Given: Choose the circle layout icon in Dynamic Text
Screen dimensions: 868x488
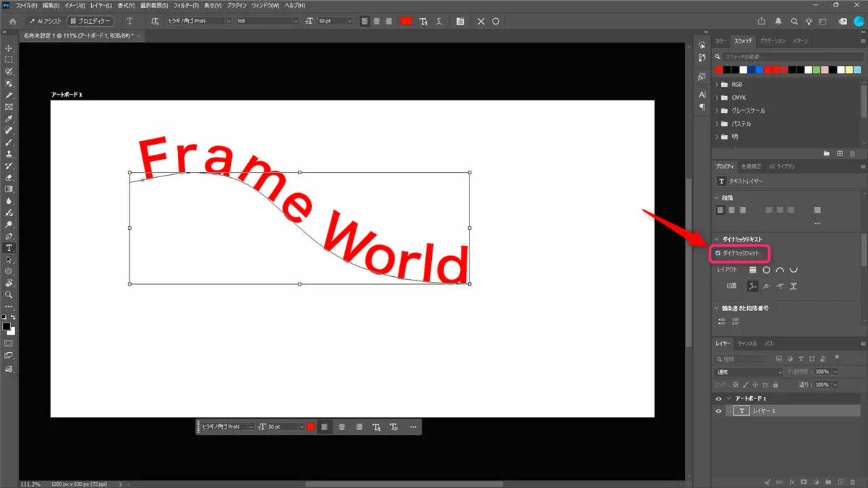Looking at the screenshot, I should (766, 270).
